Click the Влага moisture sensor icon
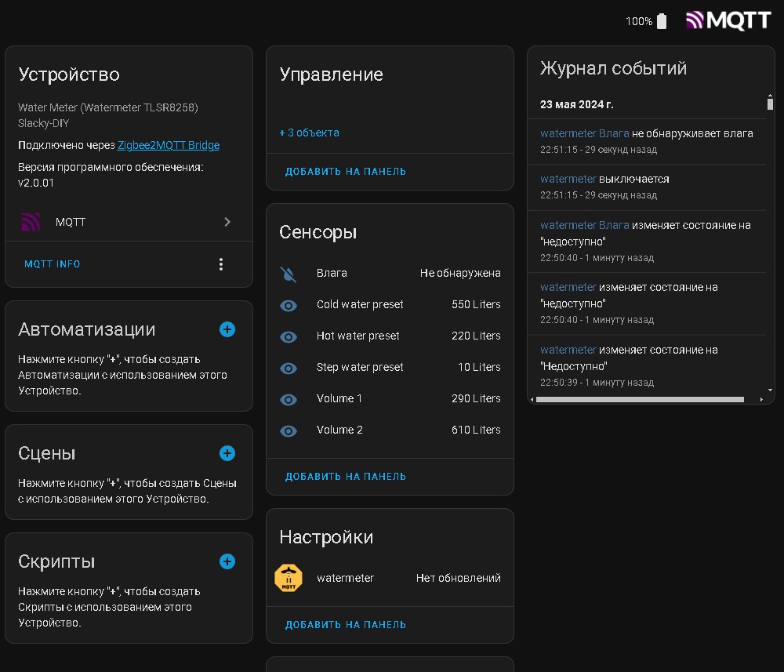Screen dimensions: 784x672 pos(289,274)
